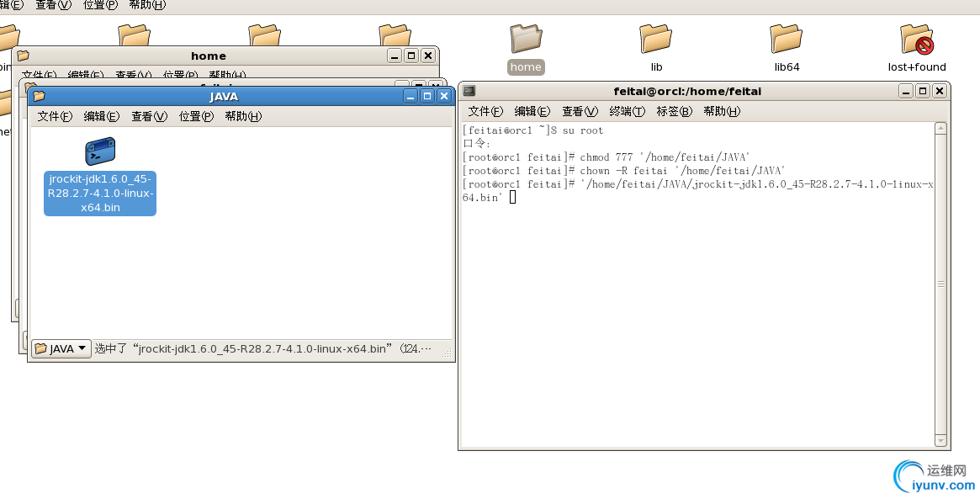Image resolution: width=980 pixels, height=499 pixels.
Task: Maximize the home window
Action: 411,56
